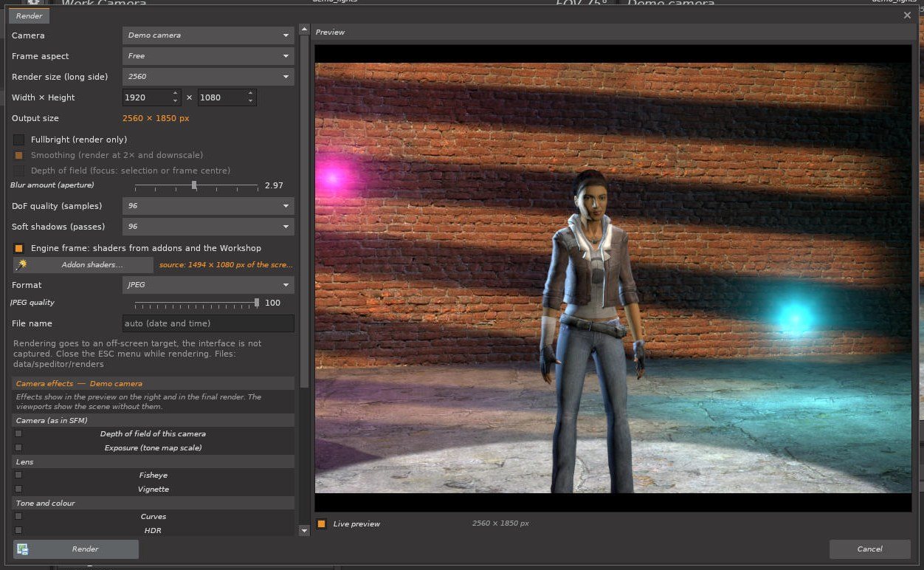Open Addon shaders... settings

click(83, 264)
